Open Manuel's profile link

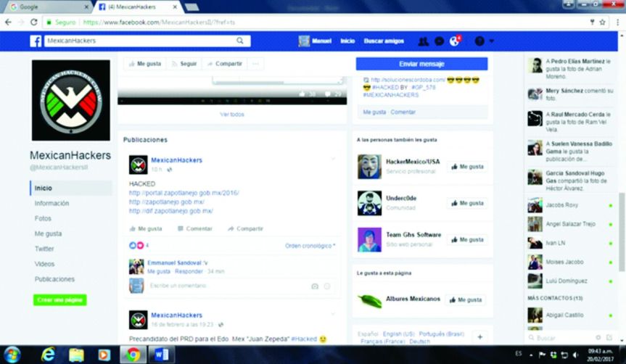(x=316, y=41)
